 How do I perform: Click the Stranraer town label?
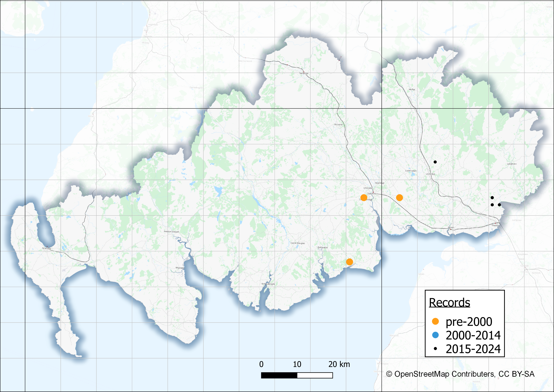tap(46, 248)
